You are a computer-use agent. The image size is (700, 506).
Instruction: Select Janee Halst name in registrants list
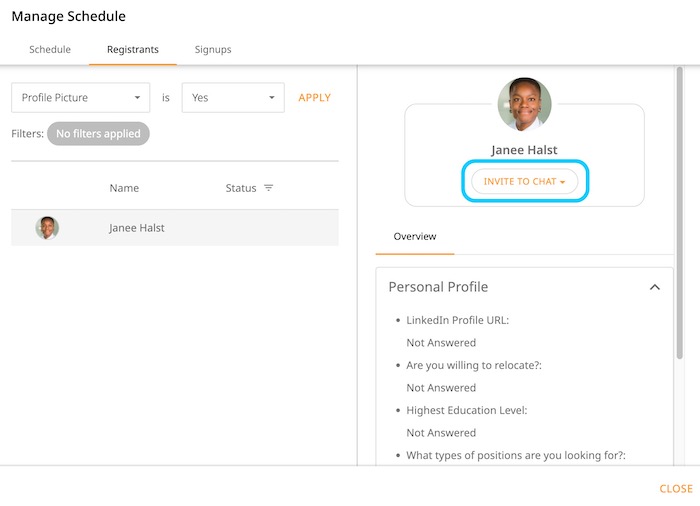click(137, 228)
